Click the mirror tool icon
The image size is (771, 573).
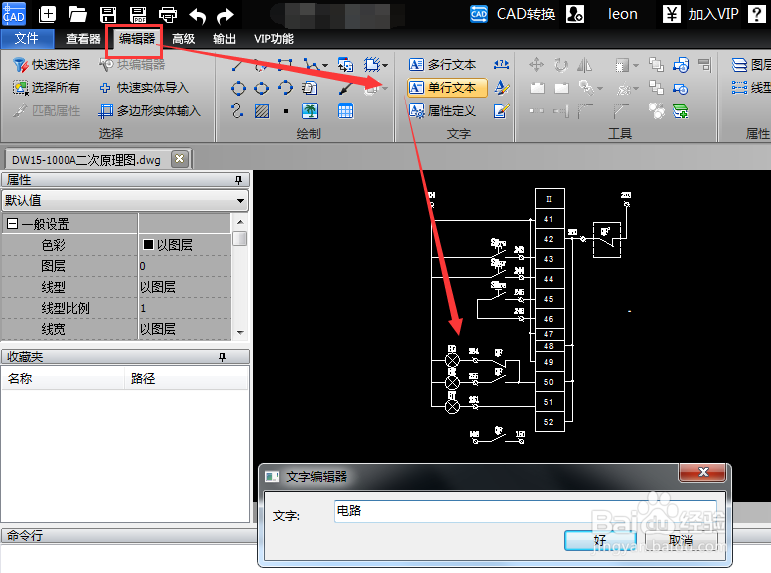[584, 64]
